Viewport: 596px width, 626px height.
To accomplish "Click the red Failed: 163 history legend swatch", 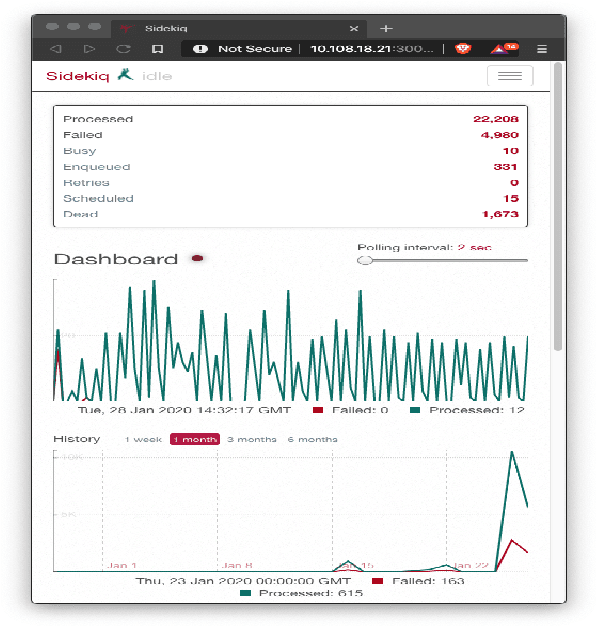I will pyautogui.click(x=377, y=581).
